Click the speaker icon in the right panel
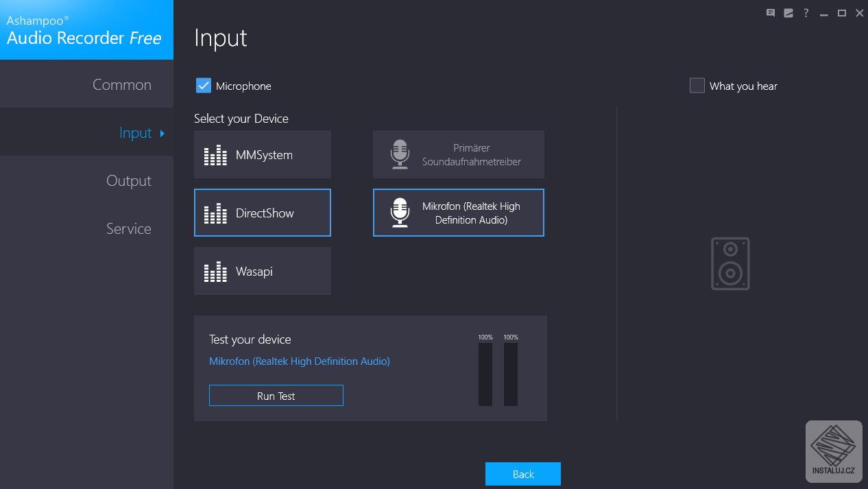 pyautogui.click(x=730, y=263)
